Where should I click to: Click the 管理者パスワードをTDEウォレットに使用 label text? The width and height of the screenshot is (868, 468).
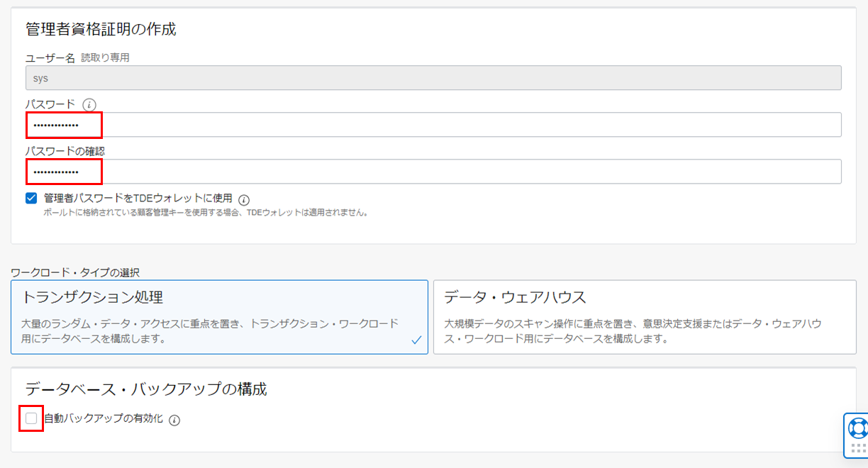coord(138,199)
